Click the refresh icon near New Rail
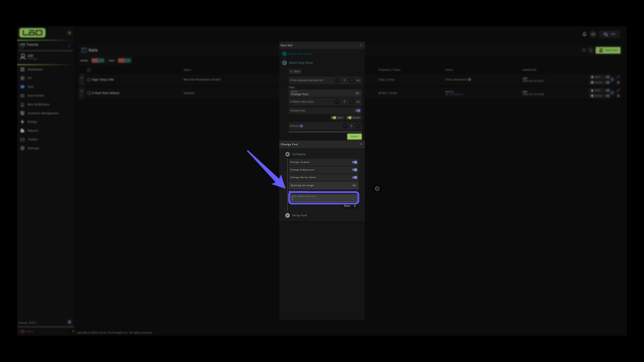The width and height of the screenshot is (644, 362). [584, 50]
